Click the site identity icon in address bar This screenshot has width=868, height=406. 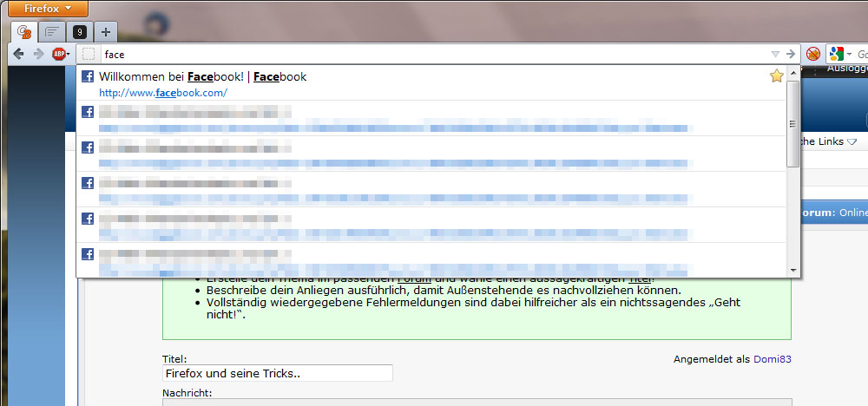click(88, 54)
